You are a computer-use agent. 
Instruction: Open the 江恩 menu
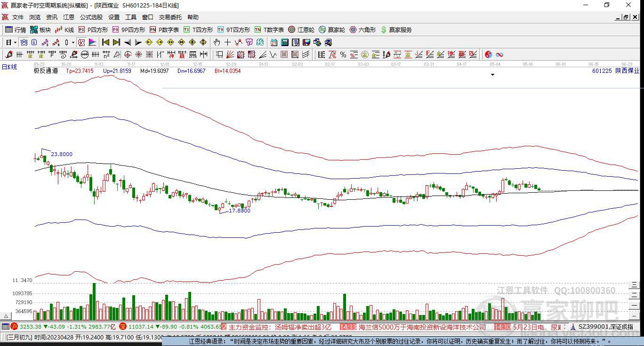tap(69, 17)
